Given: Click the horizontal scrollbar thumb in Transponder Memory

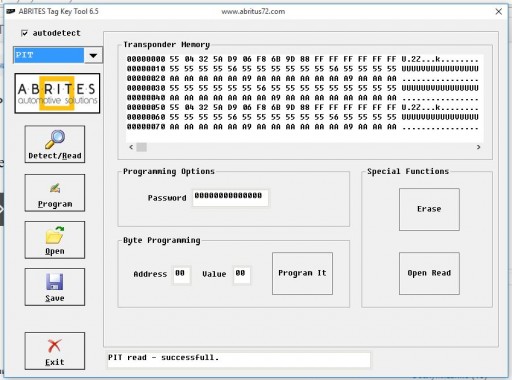Looking at the screenshot, I should point(142,147).
